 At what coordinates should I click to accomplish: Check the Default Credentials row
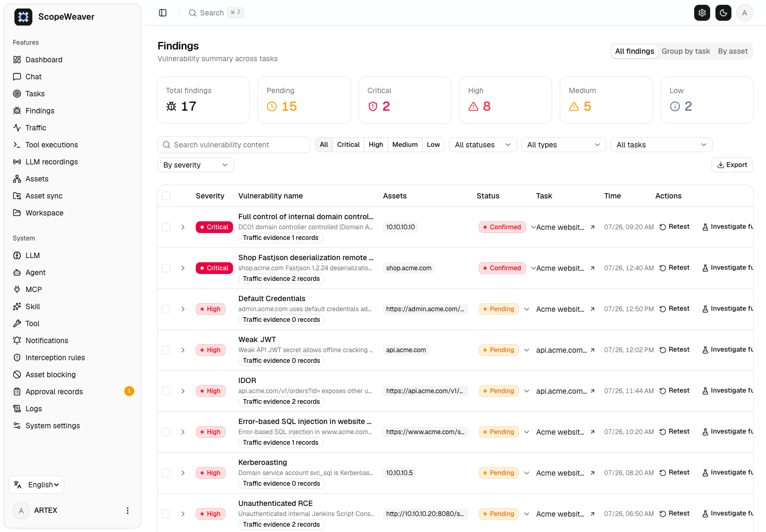click(166, 309)
